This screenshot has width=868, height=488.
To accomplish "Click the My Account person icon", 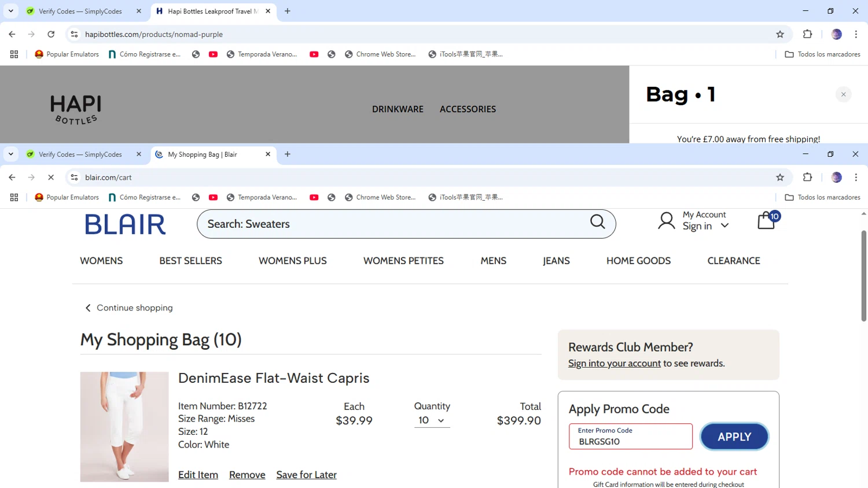I will pyautogui.click(x=666, y=220).
